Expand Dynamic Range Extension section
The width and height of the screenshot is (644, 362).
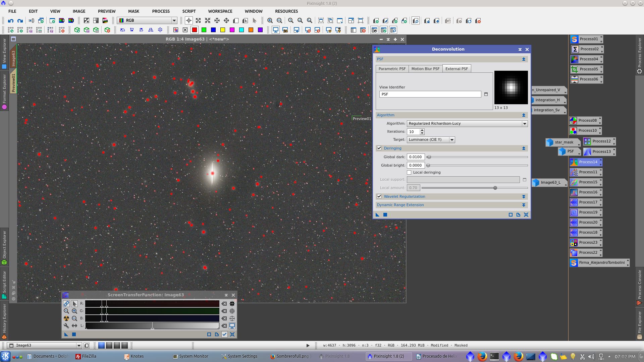tap(524, 205)
